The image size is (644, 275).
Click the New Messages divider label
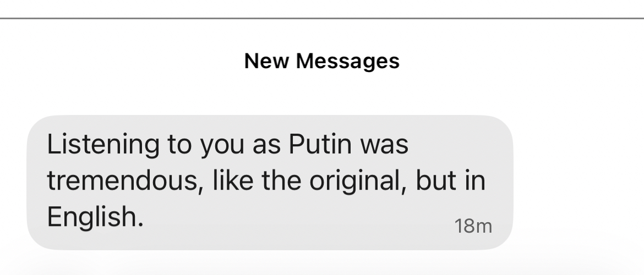pos(322,61)
